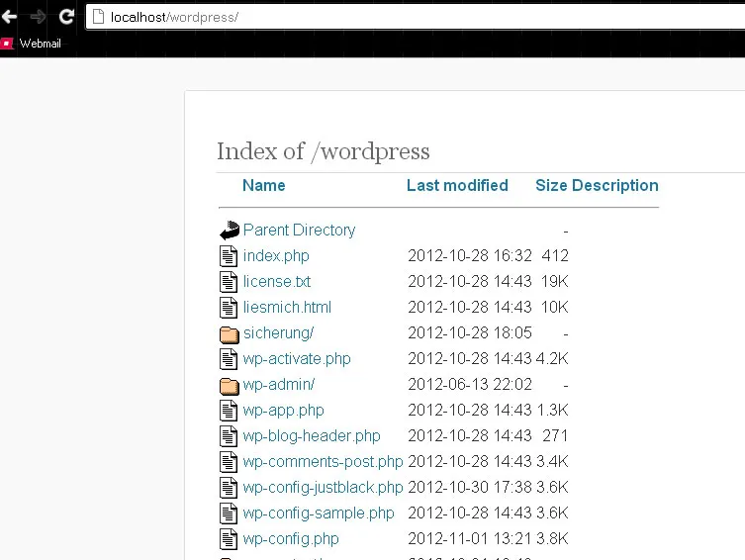Open index.php link
745x560 pixels.
(x=276, y=256)
